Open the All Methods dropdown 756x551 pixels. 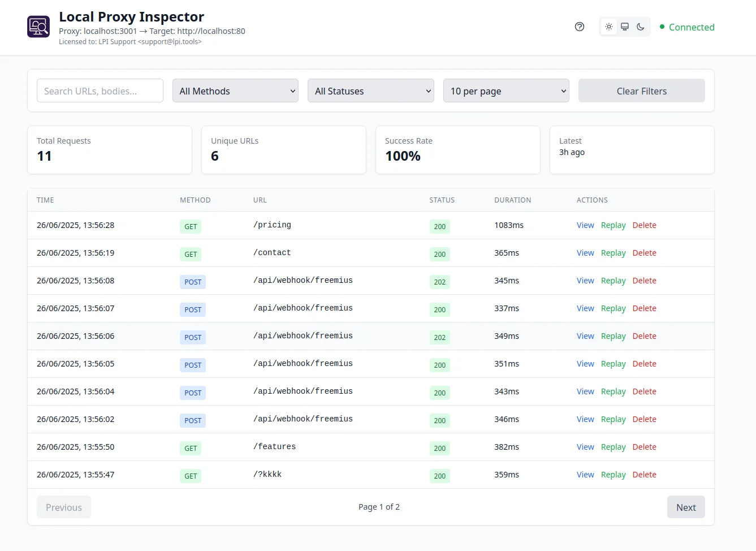(235, 91)
